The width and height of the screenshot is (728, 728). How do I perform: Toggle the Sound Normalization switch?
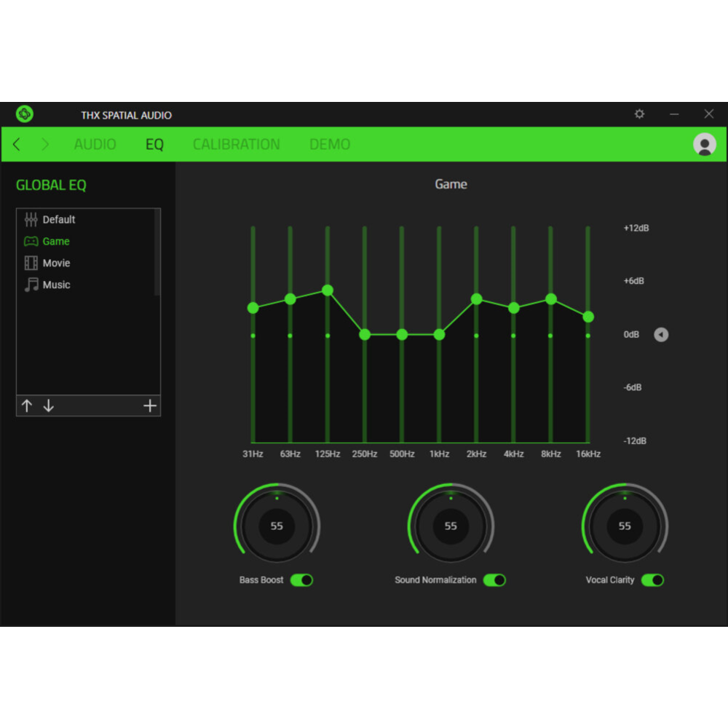[x=494, y=580]
